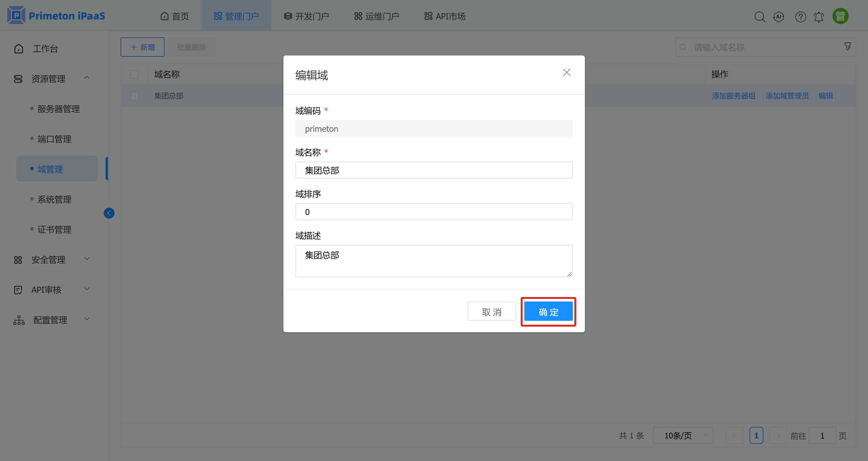The image size is (868, 461).
Task: Check the header select-all checkbox in domain table
Action: point(134,74)
